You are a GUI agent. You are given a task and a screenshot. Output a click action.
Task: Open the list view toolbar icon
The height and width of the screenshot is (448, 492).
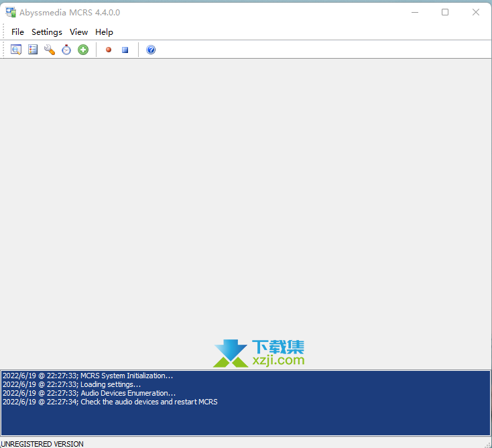click(33, 50)
